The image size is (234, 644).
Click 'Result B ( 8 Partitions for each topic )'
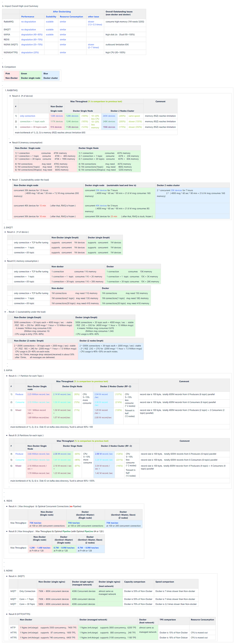click(26, 435)
